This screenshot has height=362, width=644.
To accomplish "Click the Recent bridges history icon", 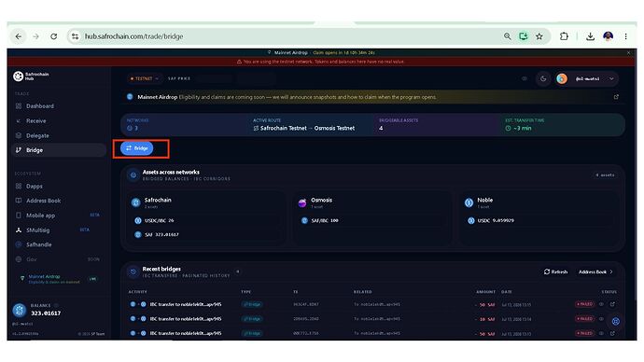I will [x=133, y=271].
